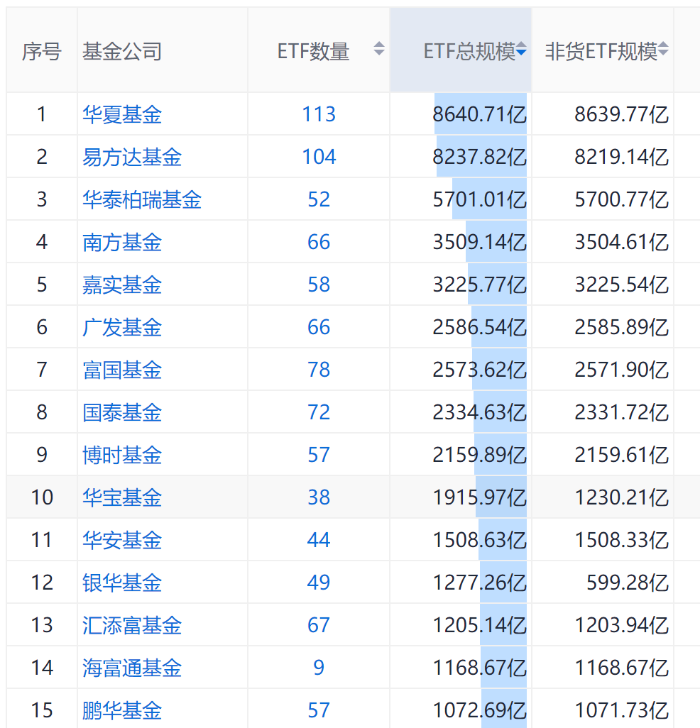Click ETF count 78 for 富国基金
The image size is (700, 728).
pyautogui.click(x=319, y=370)
